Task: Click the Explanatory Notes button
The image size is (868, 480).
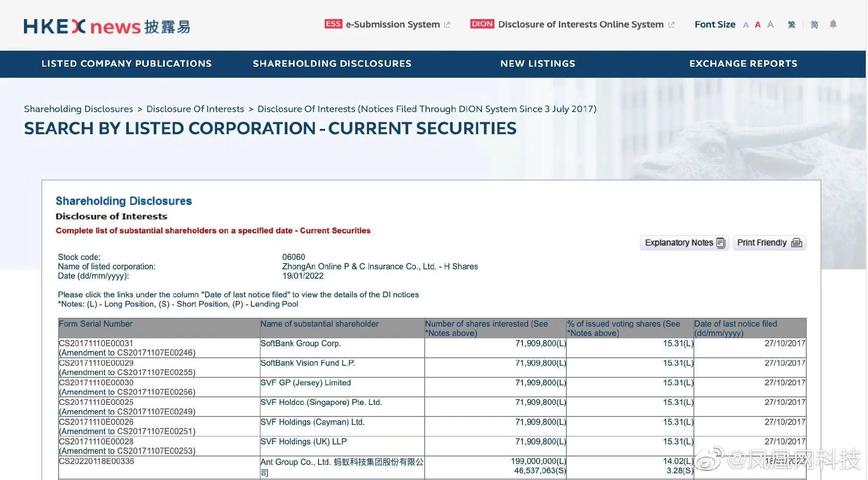Action: (x=684, y=243)
